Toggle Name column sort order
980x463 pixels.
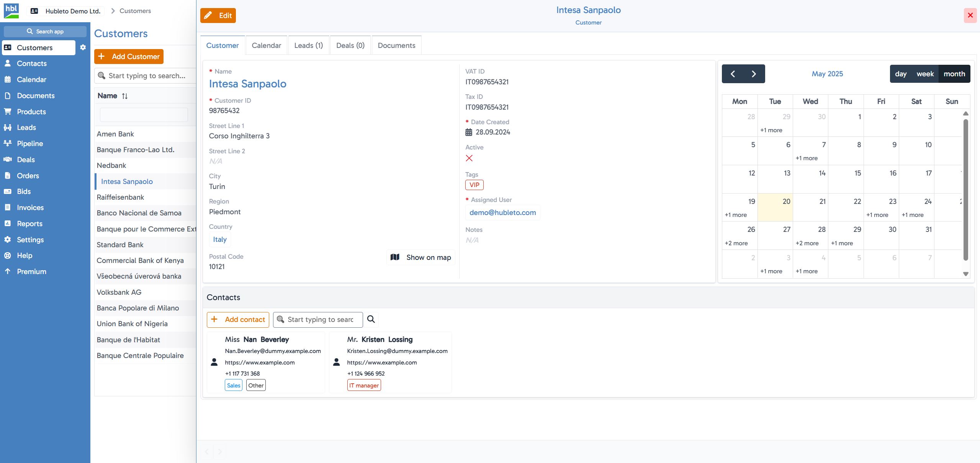pyautogui.click(x=125, y=96)
